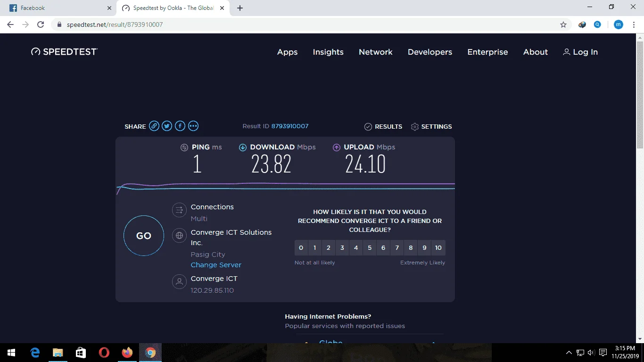Bookmark this page with the star
644x362 pixels.
[x=563, y=25]
